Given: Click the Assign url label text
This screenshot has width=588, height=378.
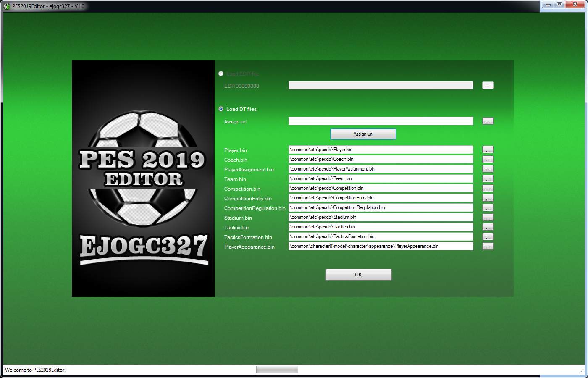Looking at the screenshot, I should [x=235, y=122].
